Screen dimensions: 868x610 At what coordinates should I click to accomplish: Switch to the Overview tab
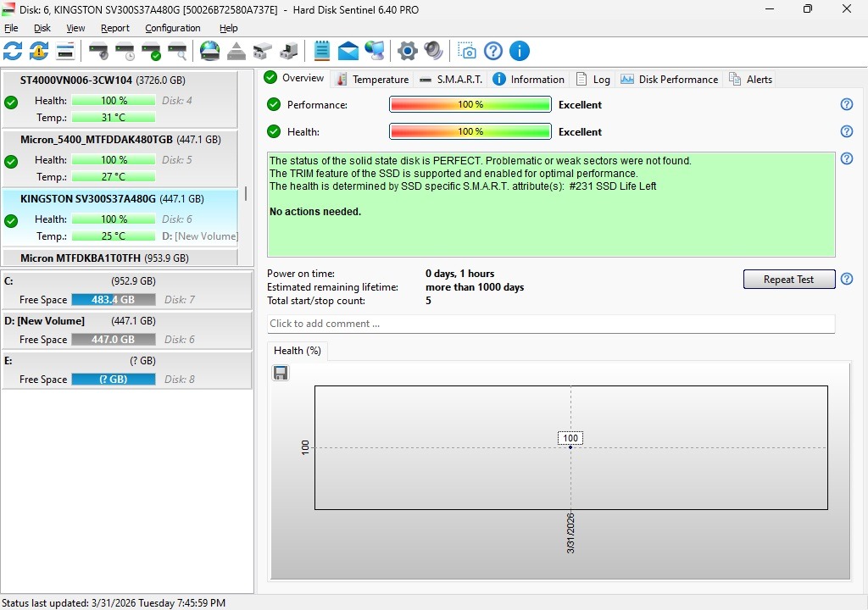coord(294,78)
